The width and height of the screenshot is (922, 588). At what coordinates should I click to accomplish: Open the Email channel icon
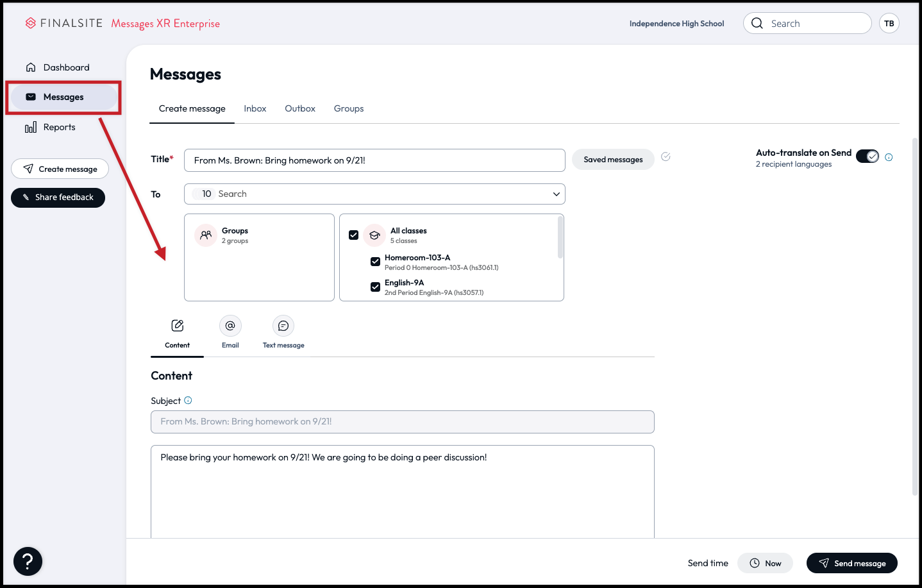click(230, 326)
